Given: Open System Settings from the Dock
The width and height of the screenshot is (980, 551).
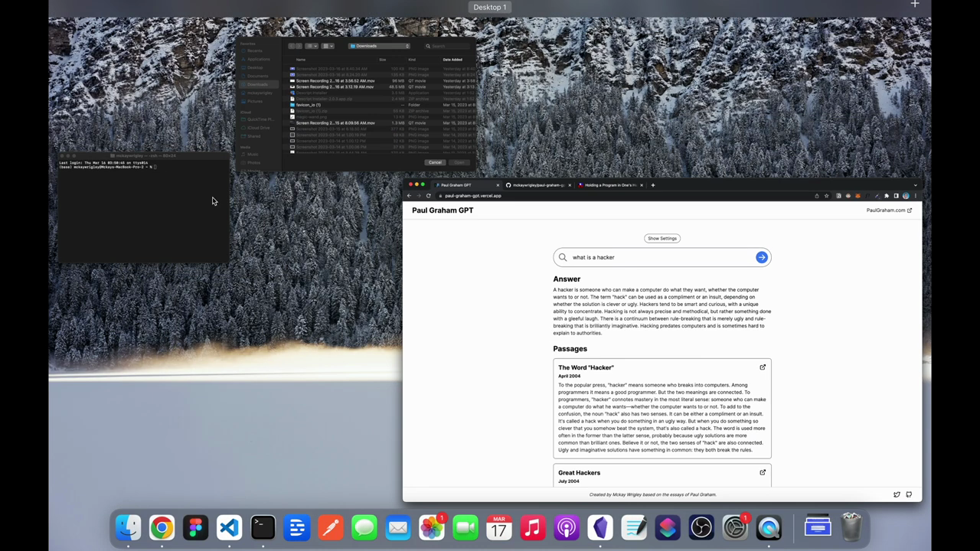Looking at the screenshot, I should coord(734,527).
